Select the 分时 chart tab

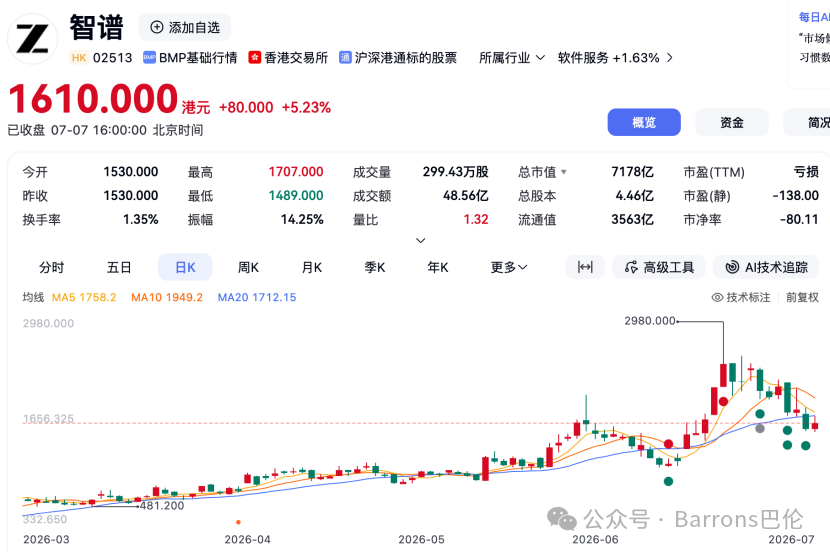(x=51, y=267)
